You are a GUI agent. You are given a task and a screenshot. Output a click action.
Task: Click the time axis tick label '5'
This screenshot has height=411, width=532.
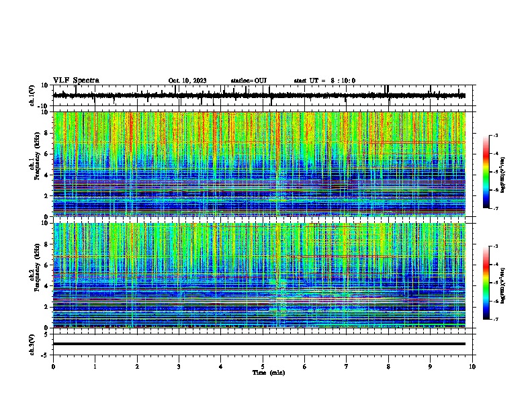pos(263,367)
